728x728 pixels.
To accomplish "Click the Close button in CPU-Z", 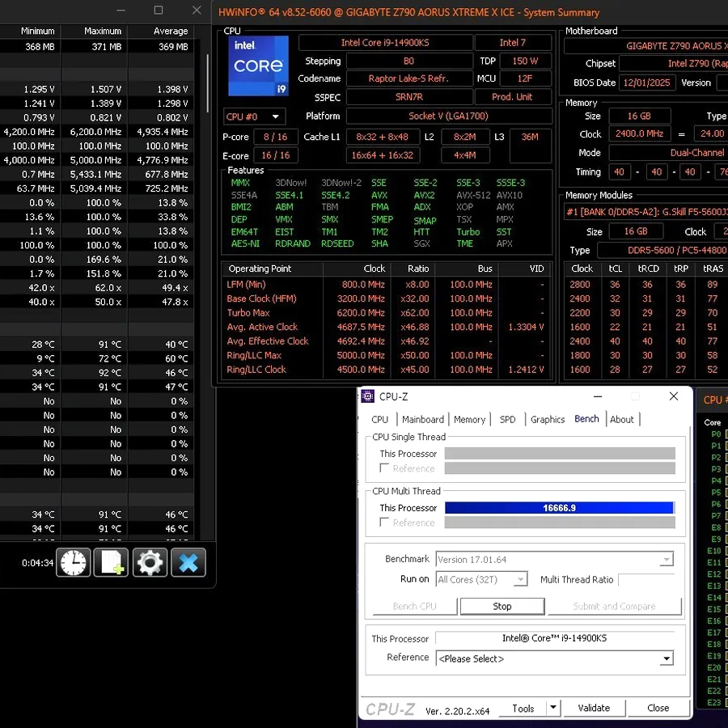I will [x=658, y=708].
